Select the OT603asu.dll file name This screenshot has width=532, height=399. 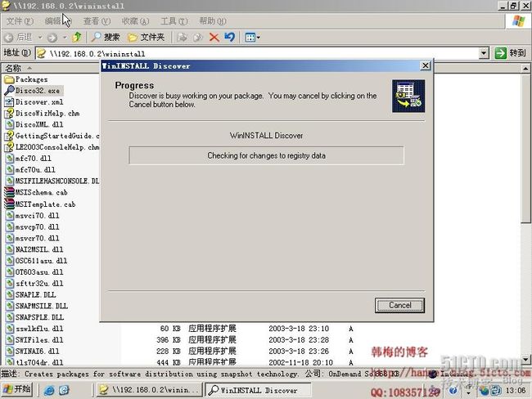[x=40, y=272]
